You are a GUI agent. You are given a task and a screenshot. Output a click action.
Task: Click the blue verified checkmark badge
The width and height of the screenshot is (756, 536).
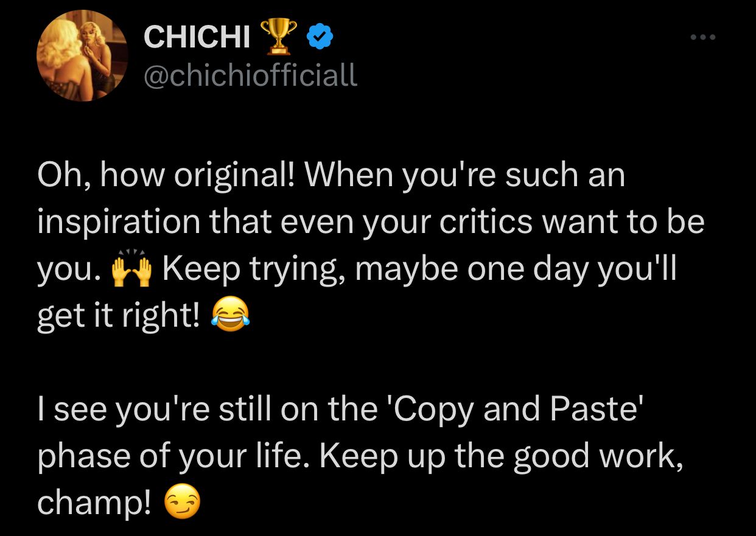click(319, 38)
